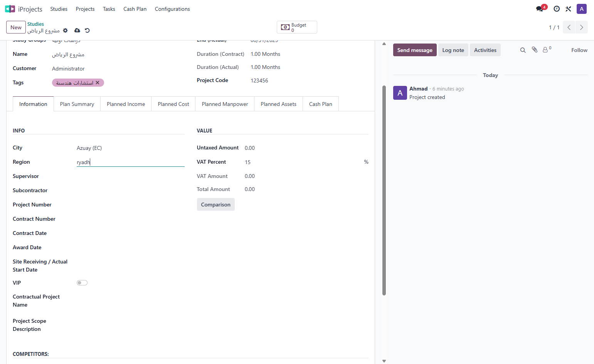Open the debug tools wrench icon
The image size is (594, 364).
568,9
